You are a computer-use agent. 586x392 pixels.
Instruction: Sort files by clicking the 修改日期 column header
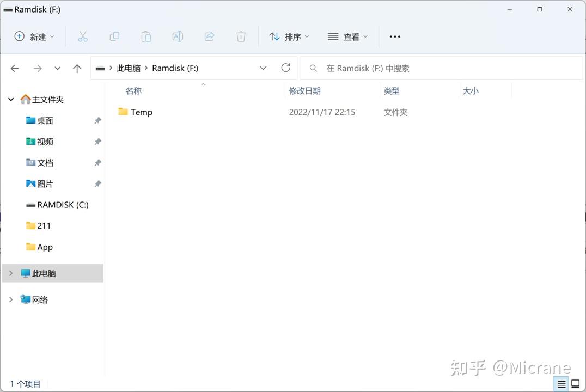305,90
